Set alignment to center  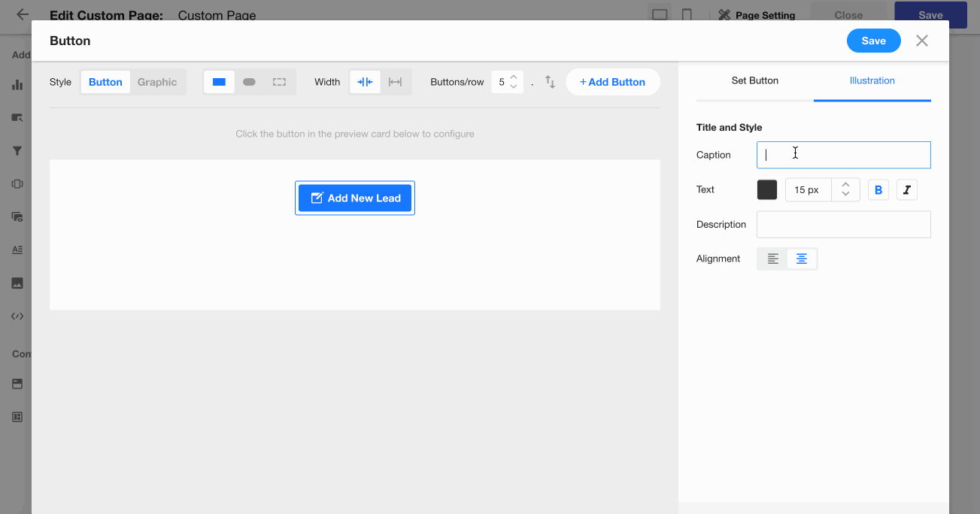coord(802,259)
